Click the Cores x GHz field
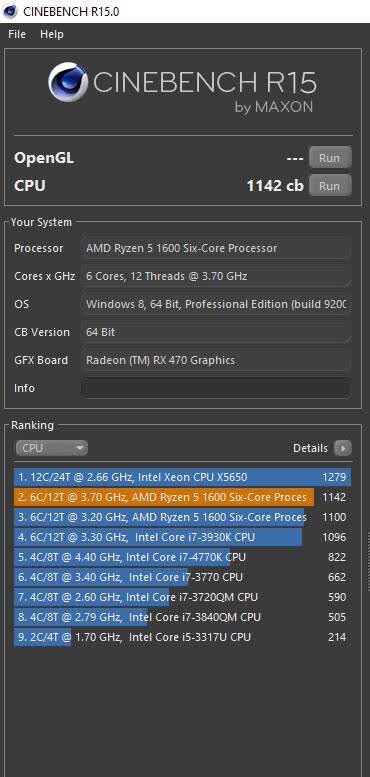Image resolution: width=370 pixels, height=777 pixels. tap(216, 276)
